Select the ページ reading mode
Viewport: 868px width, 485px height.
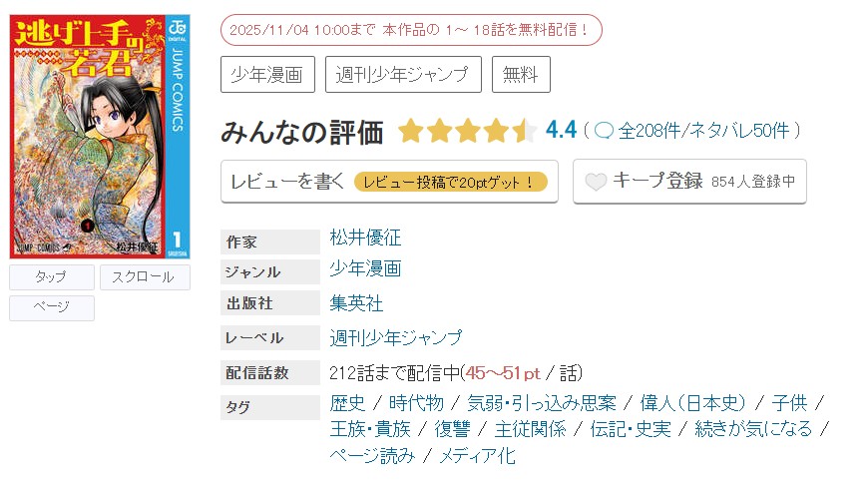click(52, 308)
